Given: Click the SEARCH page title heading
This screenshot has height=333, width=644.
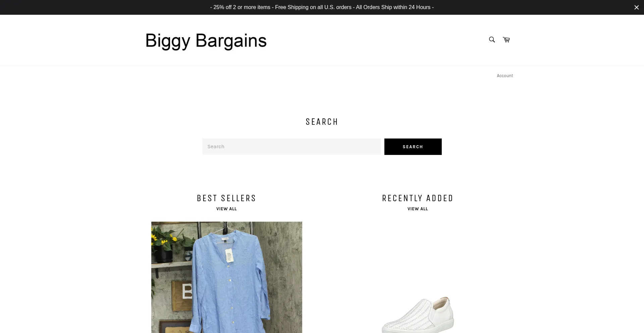Looking at the screenshot, I should (x=322, y=122).
